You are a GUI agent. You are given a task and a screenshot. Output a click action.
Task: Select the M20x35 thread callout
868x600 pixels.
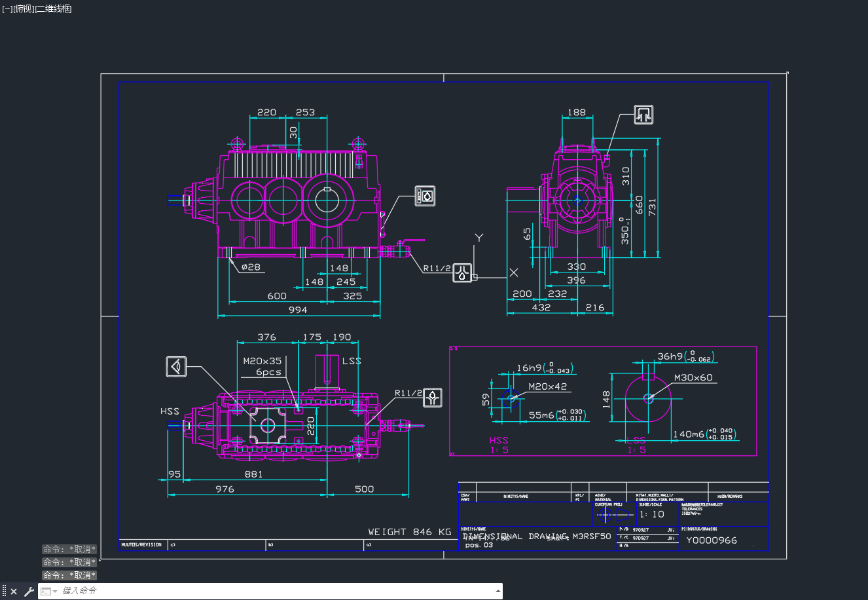[262, 361]
